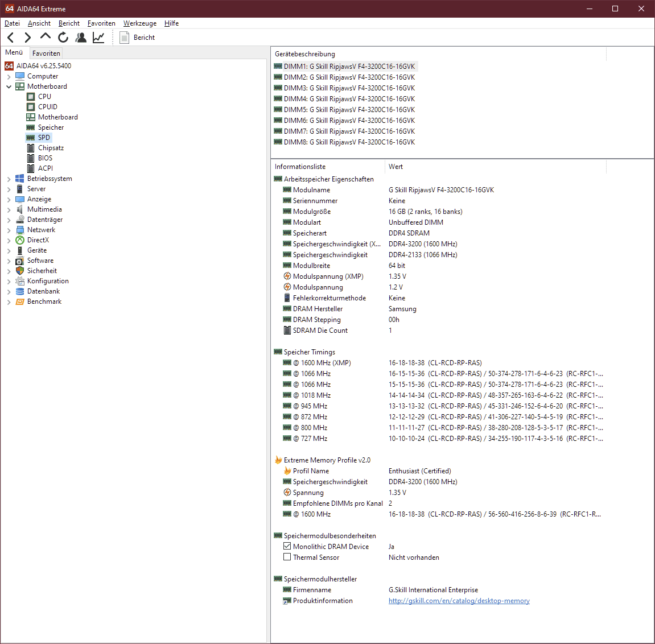Open the Datei menu

pos(12,23)
